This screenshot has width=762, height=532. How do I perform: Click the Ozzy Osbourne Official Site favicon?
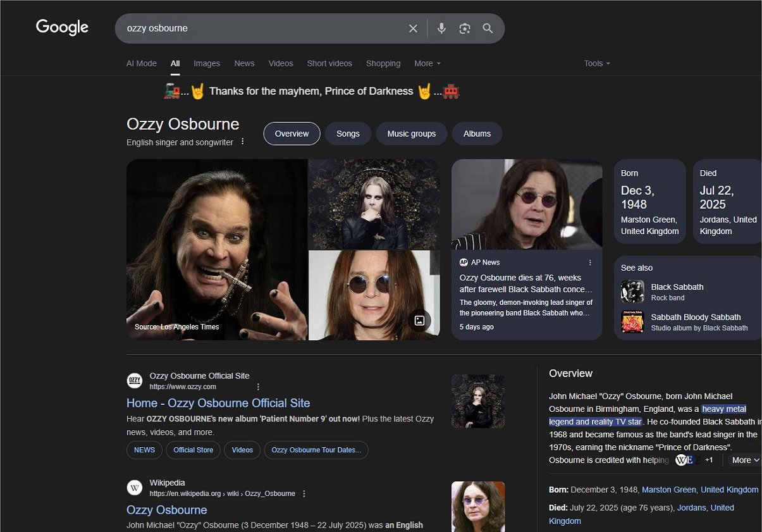135,380
